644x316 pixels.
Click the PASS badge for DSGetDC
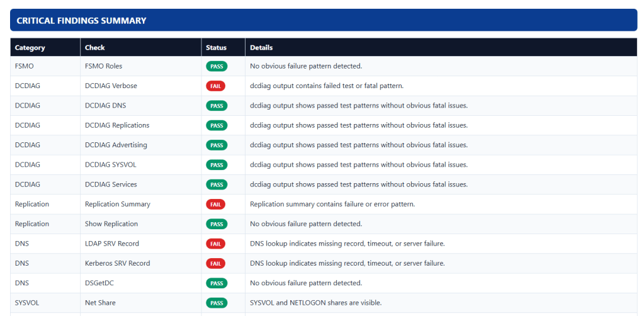tap(217, 283)
